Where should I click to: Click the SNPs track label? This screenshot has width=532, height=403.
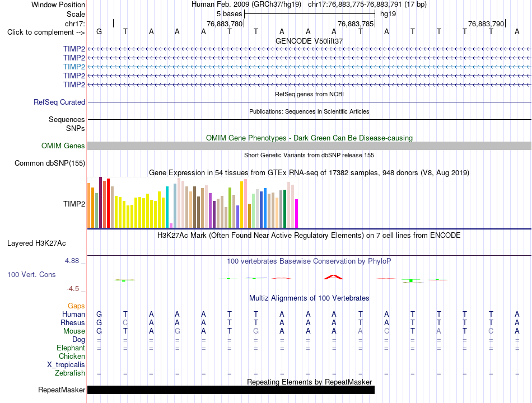click(x=76, y=128)
